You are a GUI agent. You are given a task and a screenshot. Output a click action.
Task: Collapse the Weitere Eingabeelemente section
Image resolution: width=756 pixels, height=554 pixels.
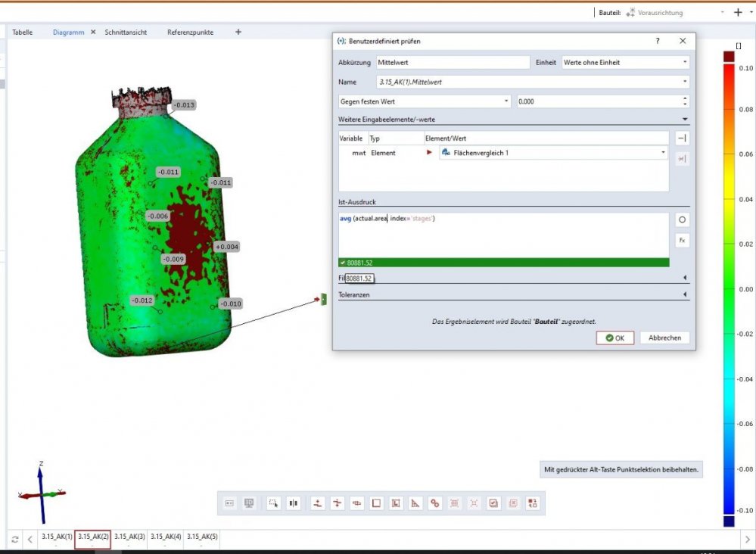click(684, 119)
